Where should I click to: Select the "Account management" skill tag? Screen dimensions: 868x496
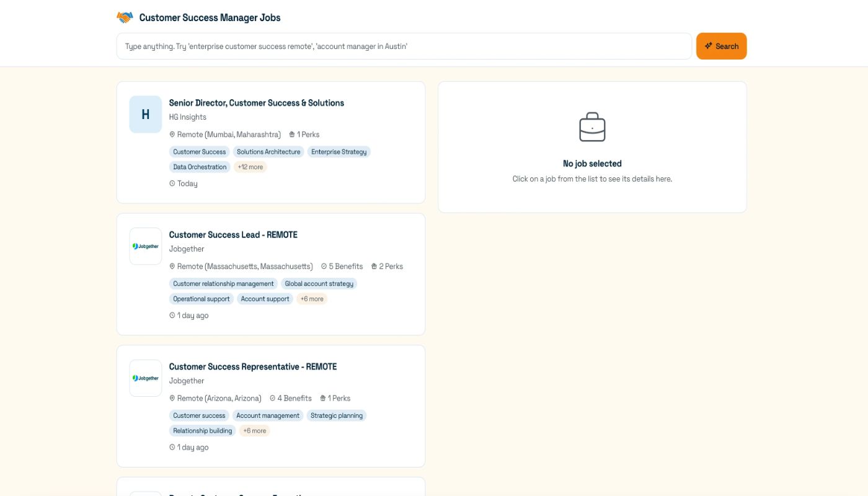267,415
